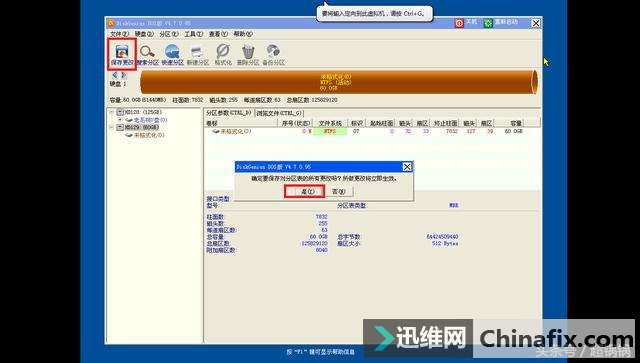The image size is (640, 363).
Task: Click the Save Changes (保存更改) toolbar icon
Action: [122, 54]
